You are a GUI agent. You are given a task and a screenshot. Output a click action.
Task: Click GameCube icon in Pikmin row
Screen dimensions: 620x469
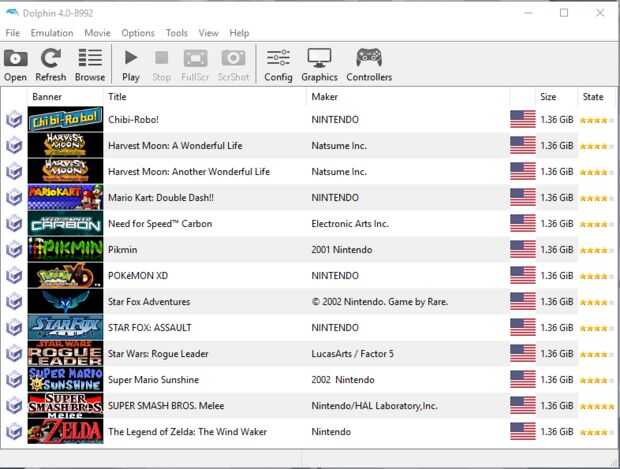[x=14, y=249]
